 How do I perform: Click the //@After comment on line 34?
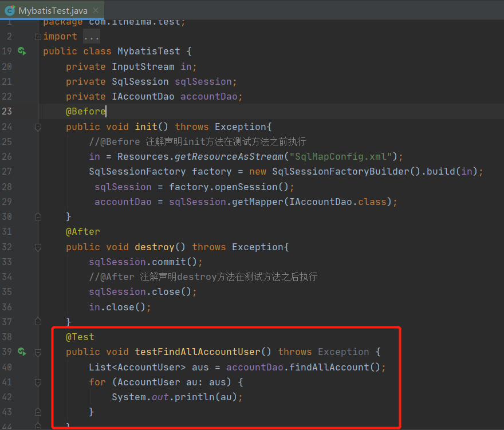[x=203, y=277]
